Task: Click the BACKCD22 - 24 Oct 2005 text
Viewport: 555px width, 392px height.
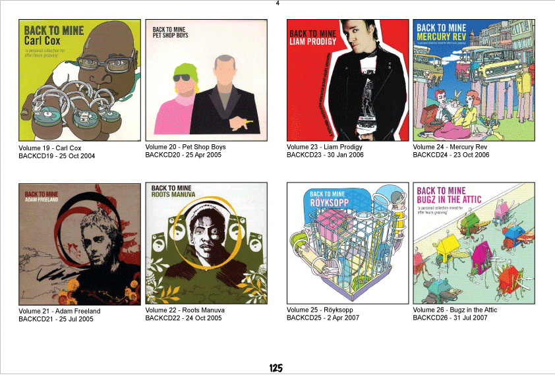Action: pyautogui.click(x=183, y=318)
